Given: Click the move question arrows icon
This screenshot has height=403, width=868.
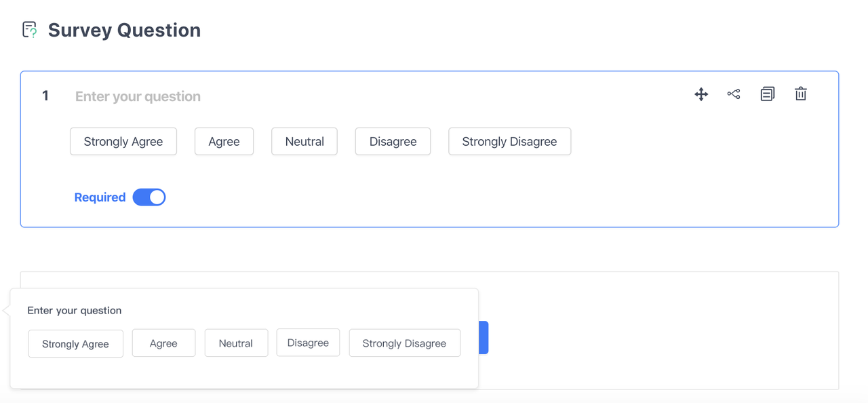Looking at the screenshot, I should (x=701, y=94).
